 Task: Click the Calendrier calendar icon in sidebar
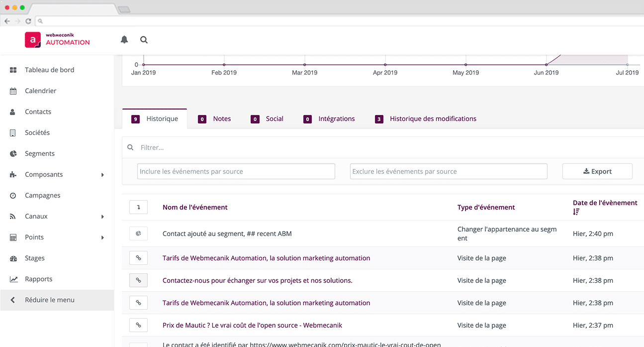(13, 91)
